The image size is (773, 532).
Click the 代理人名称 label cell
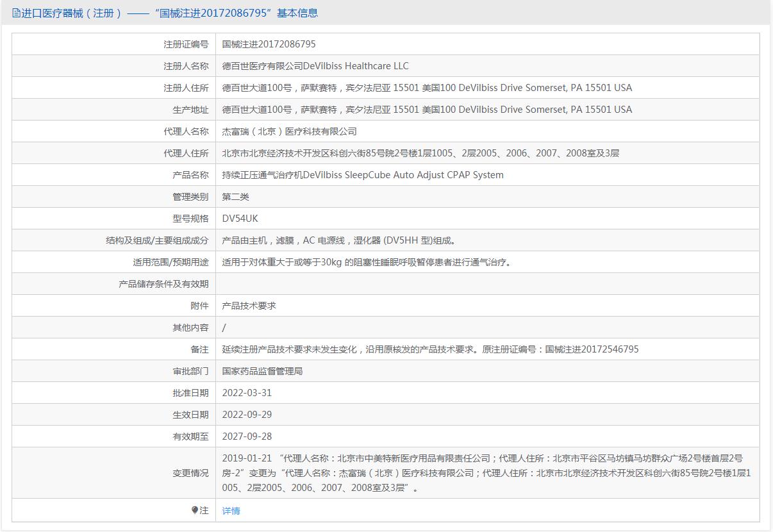point(113,131)
